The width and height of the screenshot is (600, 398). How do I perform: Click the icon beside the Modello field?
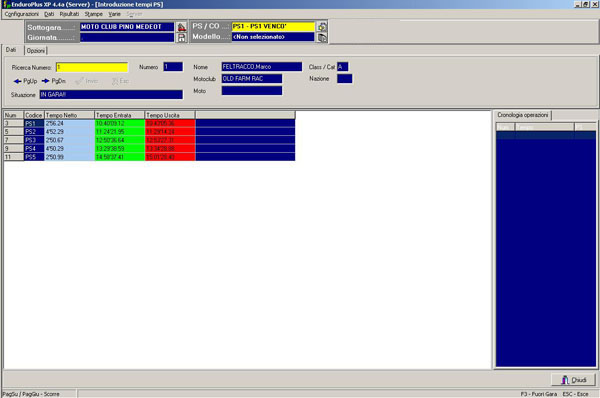pyautogui.click(x=322, y=37)
